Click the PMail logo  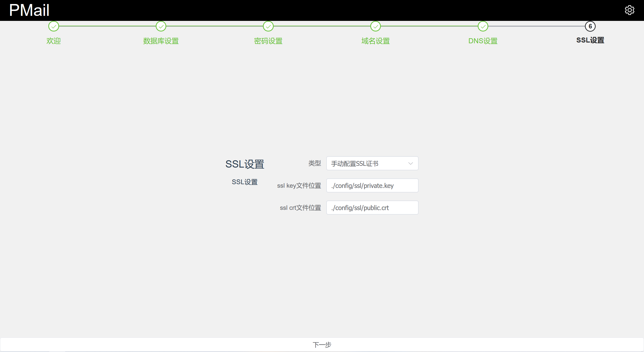29,10
